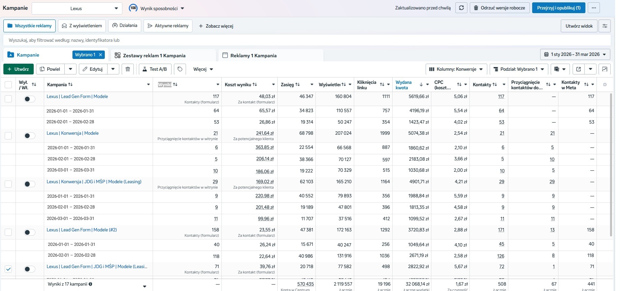Click the vertical table scrollbar
The image size is (644, 291).
click(611, 165)
